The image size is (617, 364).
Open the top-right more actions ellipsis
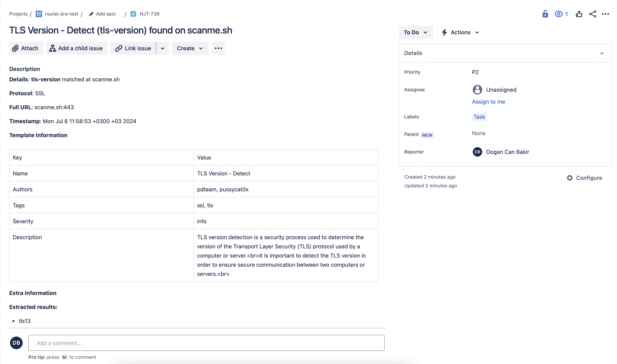(605, 14)
